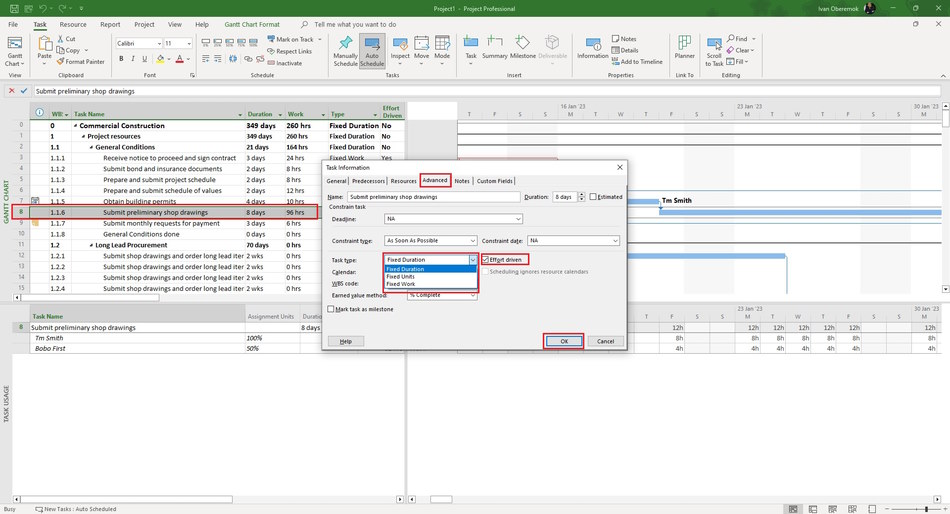The height and width of the screenshot is (514, 950).
Task: Toggle the Effort driven checkbox
Action: point(485,259)
